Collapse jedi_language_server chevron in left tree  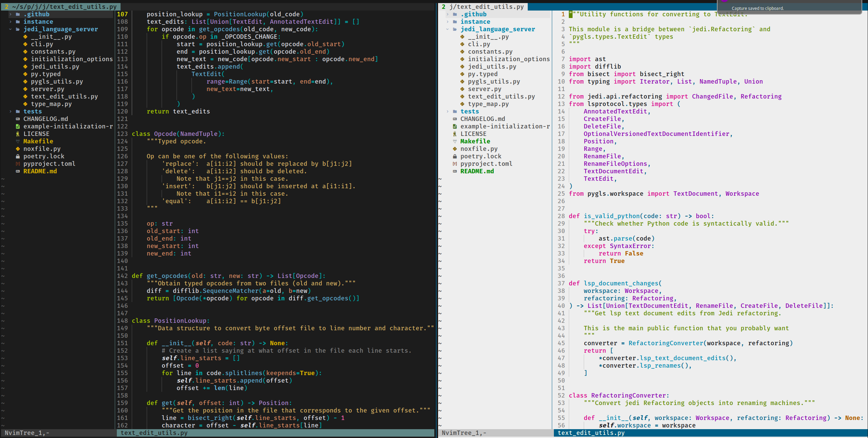tap(11, 29)
